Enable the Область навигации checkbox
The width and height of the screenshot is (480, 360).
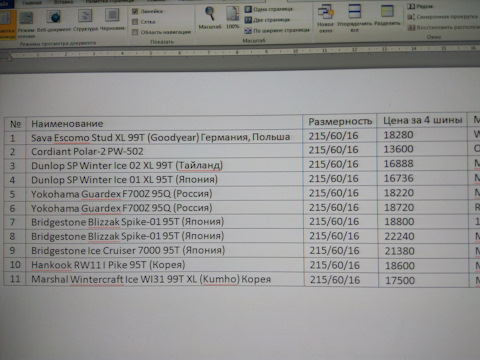pyautogui.click(x=135, y=32)
